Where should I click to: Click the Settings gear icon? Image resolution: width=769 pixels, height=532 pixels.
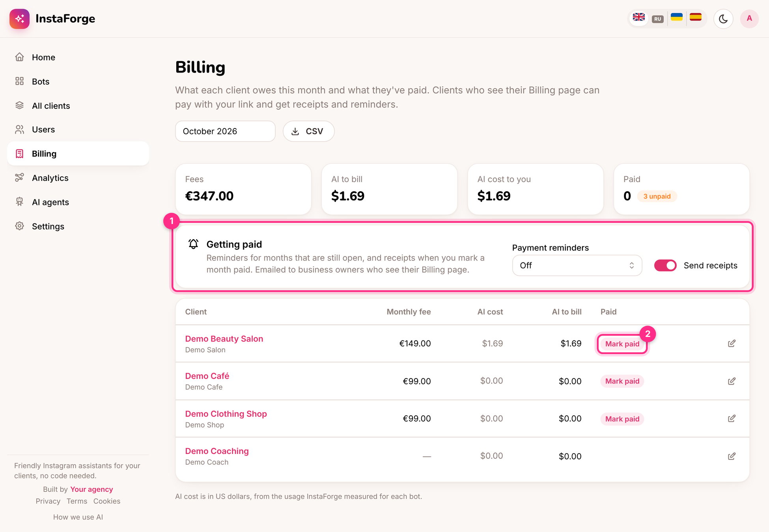click(x=19, y=226)
